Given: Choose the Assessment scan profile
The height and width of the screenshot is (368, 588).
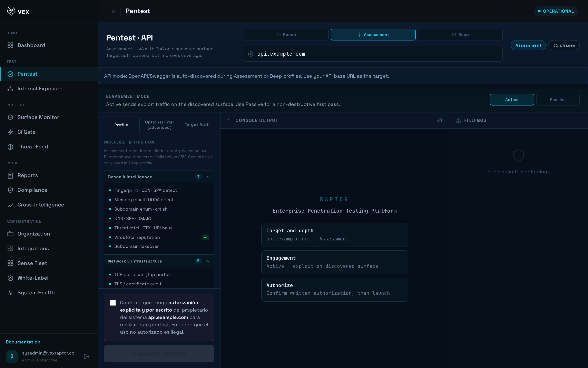Looking at the screenshot, I should [x=373, y=35].
